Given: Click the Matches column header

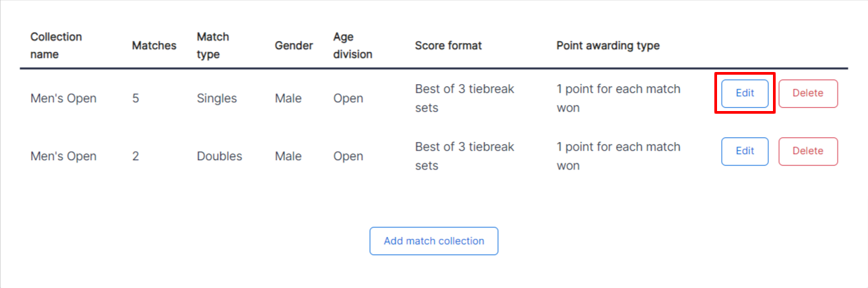Looking at the screenshot, I should click(x=154, y=46).
